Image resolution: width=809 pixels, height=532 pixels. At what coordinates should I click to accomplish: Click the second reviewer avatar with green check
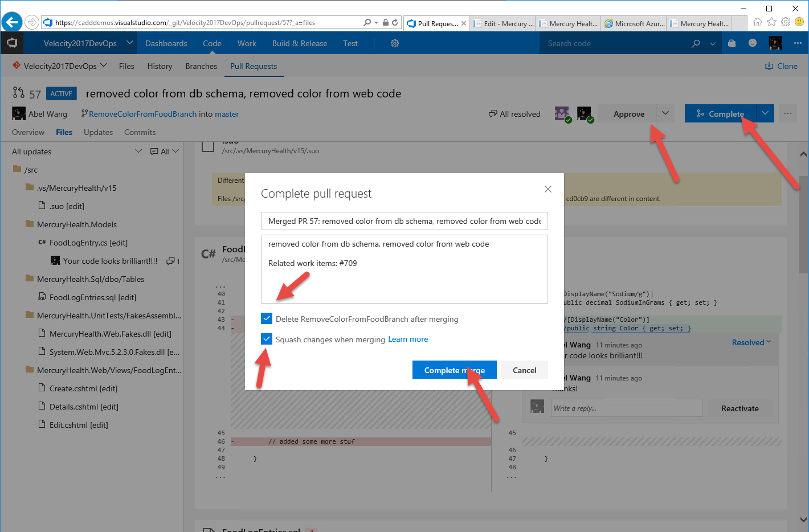pyautogui.click(x=585, y=113)
